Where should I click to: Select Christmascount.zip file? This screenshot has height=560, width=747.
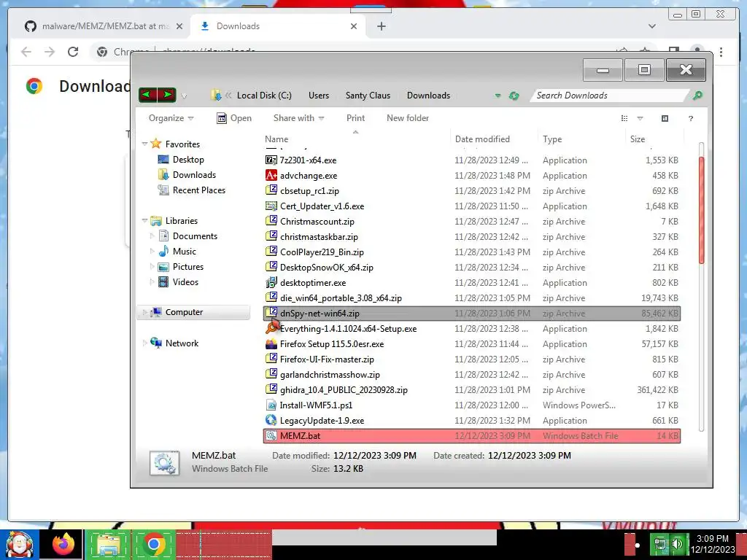(x=472, y=222)
